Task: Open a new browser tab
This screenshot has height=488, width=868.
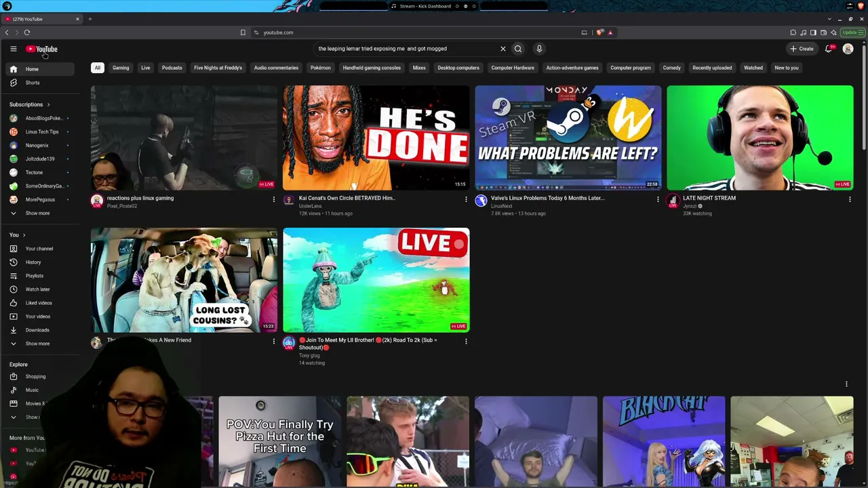Action: (90, 19)
